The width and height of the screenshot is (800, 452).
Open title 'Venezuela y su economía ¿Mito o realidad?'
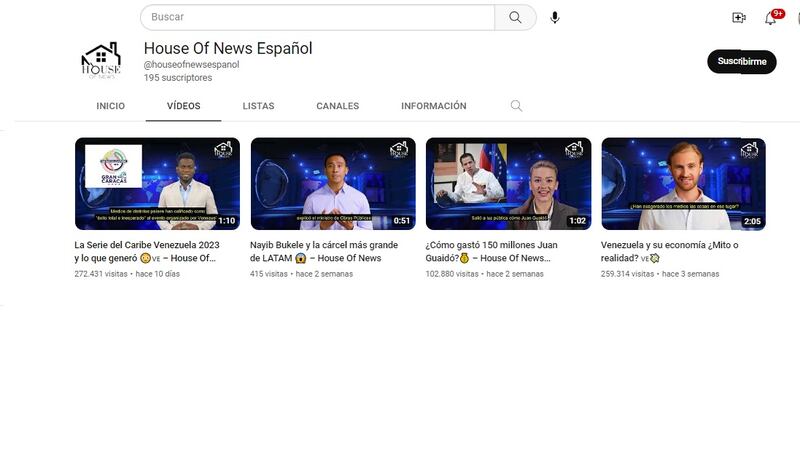tap(669, 252)
